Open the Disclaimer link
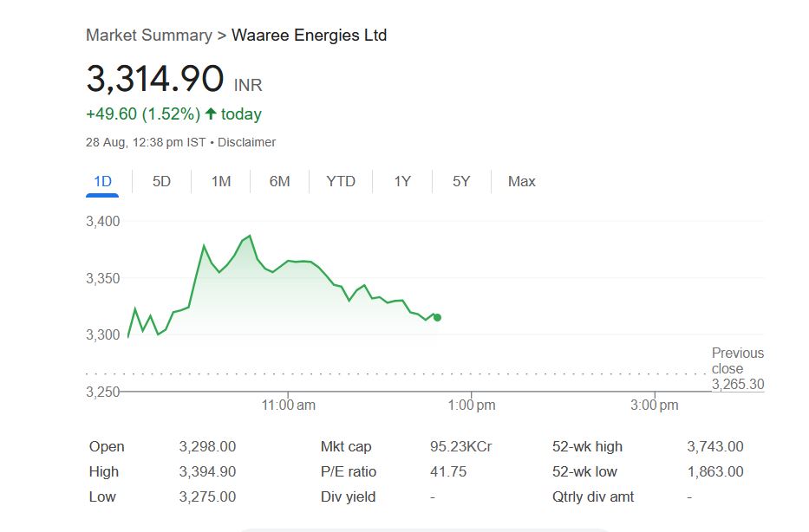Viewport: 809px width, 532px height. 246,142
